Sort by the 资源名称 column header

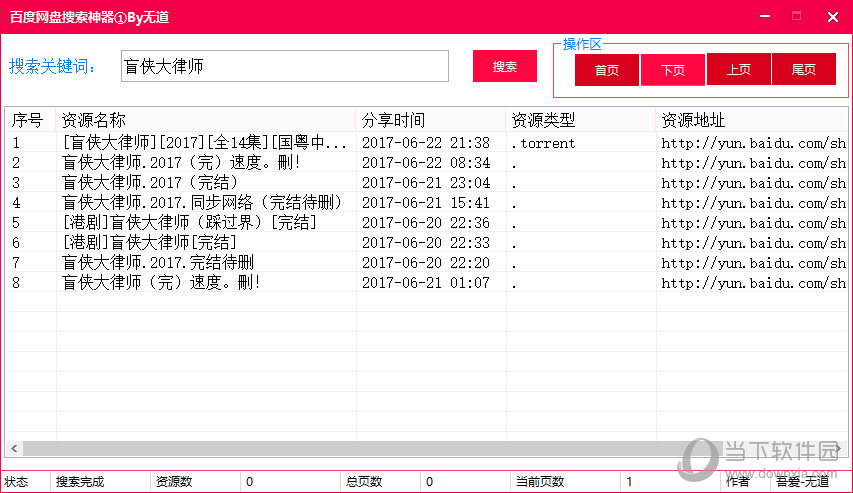pyautogui.click(x=206, y=120)
